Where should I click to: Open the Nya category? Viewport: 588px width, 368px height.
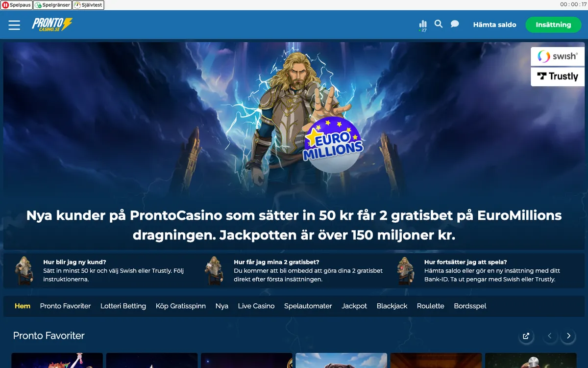[x=222, y=306]
